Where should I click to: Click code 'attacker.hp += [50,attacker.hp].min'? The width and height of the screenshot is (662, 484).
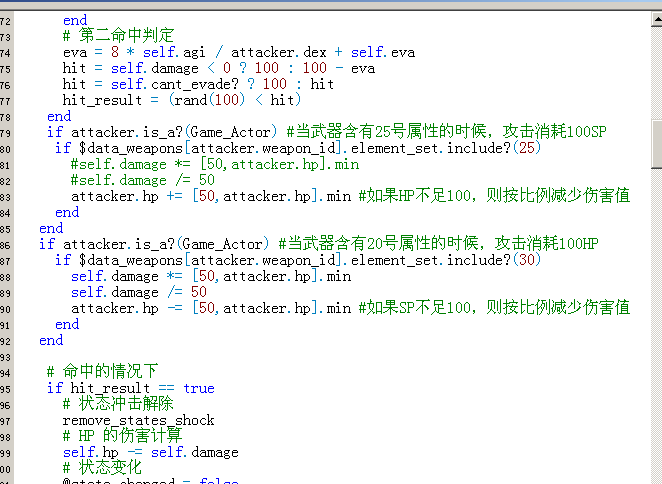211,196
